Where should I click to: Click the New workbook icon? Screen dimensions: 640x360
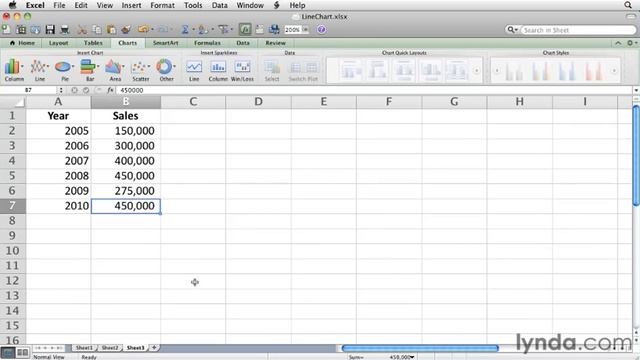click(7, 29)
